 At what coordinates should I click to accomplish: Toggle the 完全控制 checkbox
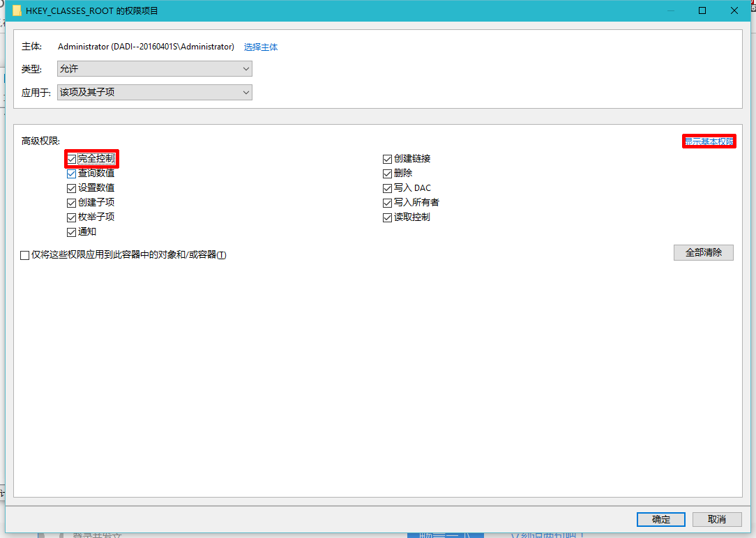tap(72, 159)
